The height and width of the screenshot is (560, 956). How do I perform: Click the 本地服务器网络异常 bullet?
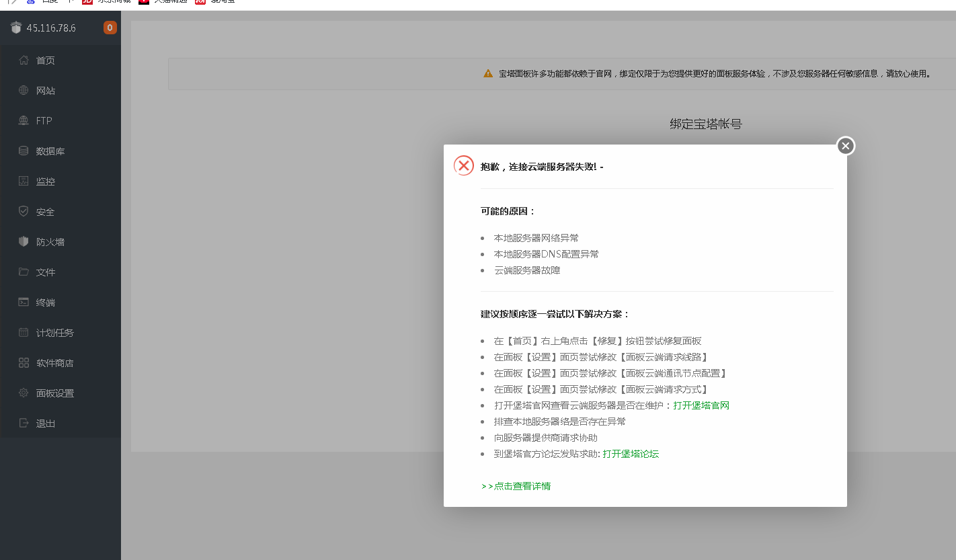536,238
